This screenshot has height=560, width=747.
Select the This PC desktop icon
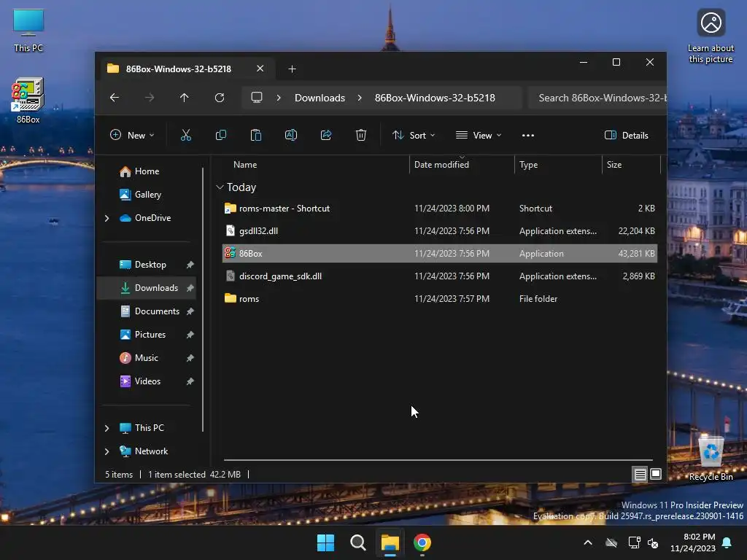[x=28, y=30]
